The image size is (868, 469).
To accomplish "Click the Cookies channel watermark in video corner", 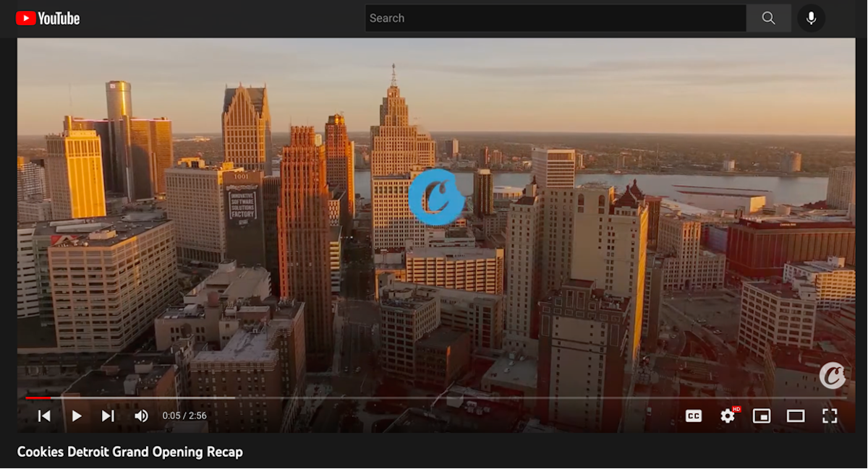I will 833,376.
